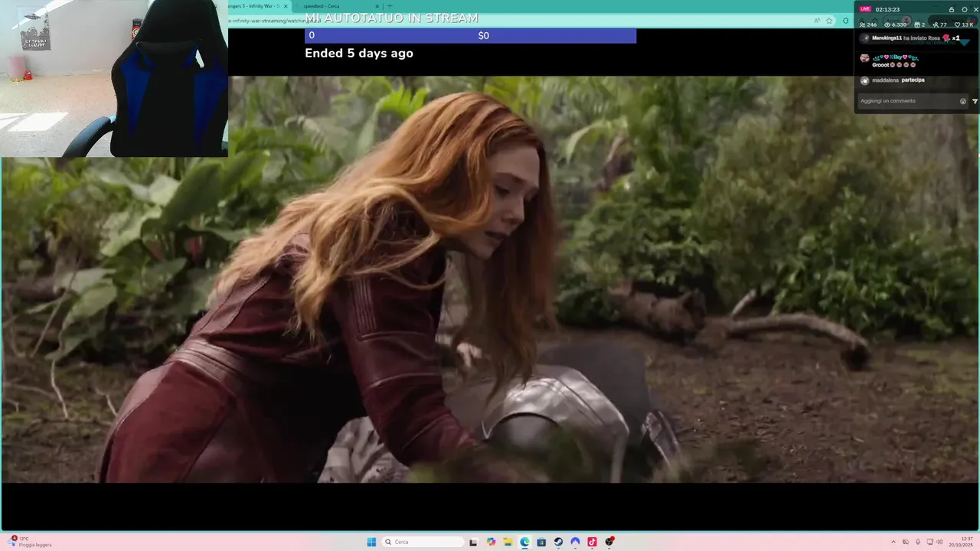
Task: Click Manukings11 gift notification
Action: [x=911, y=38]
